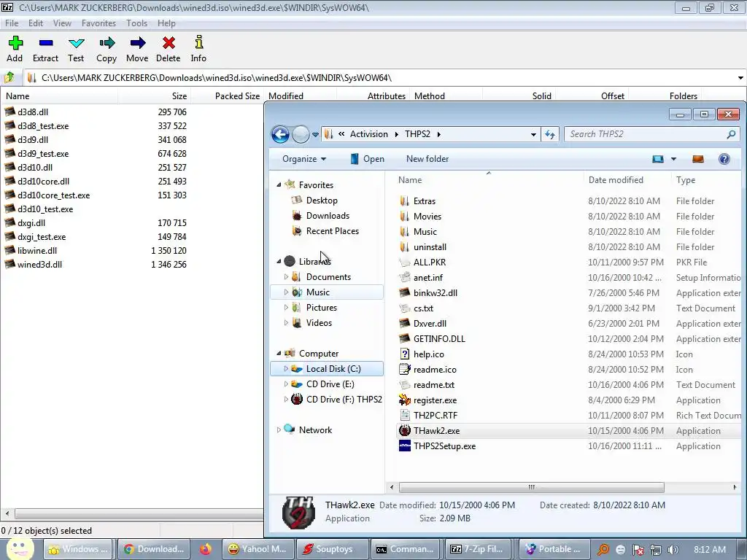Open the Edit menu in 7-Zip
Viewport: 747px width, 560px height.
pyautogui.click(x=36, y=23)
